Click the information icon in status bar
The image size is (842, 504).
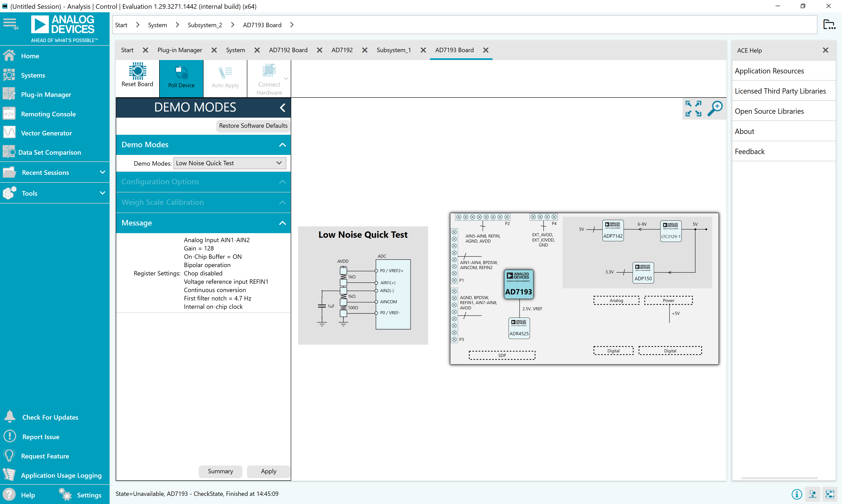[796, 494]
